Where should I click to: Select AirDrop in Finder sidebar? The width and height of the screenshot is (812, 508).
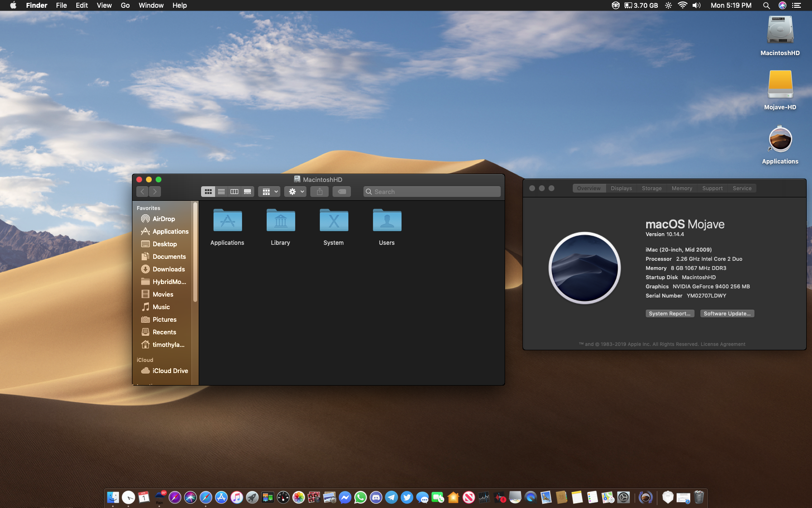tap(163, 219)
